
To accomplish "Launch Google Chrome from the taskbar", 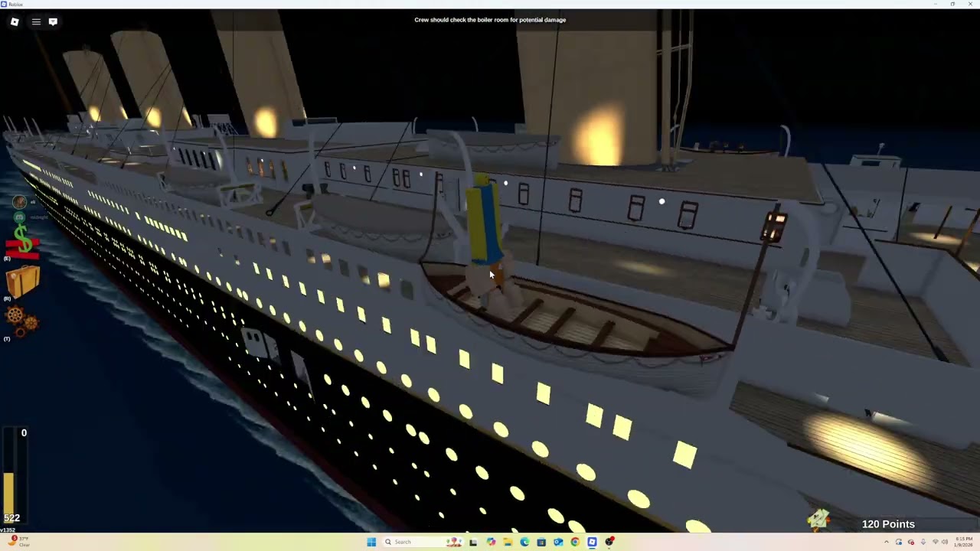I will 575,542.
